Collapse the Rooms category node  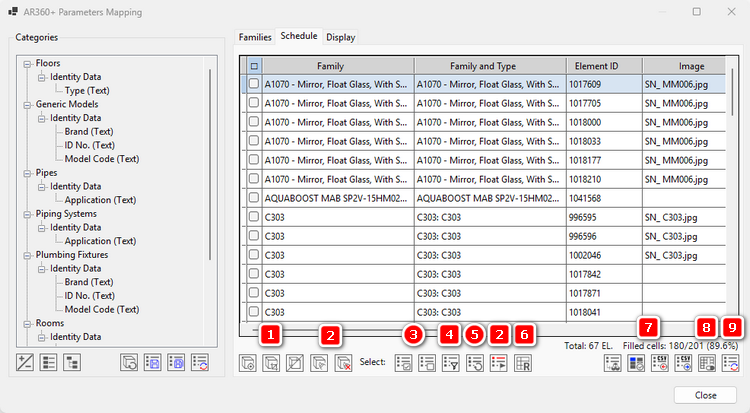pyautogui.click(x=27, y=324)
